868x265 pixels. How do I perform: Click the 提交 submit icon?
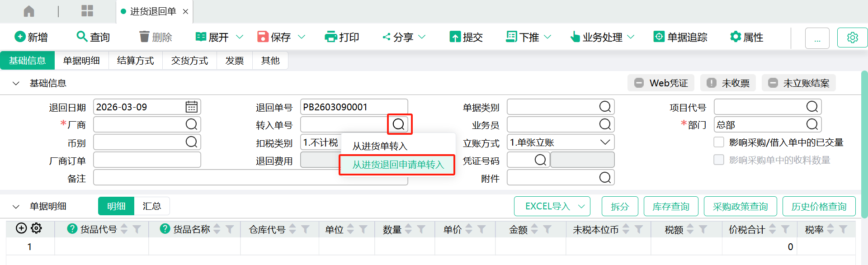pos(455,37)
